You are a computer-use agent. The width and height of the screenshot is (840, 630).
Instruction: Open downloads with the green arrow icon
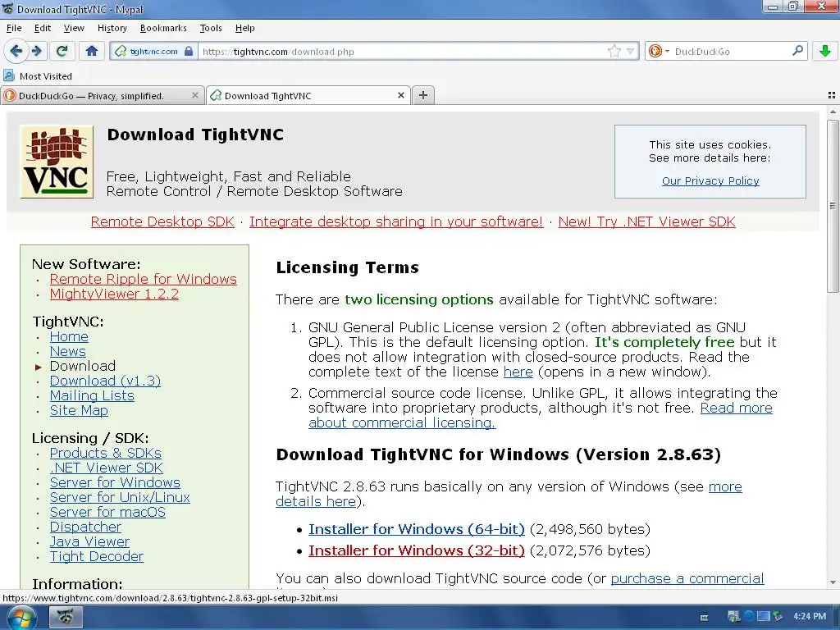[825, 51]
